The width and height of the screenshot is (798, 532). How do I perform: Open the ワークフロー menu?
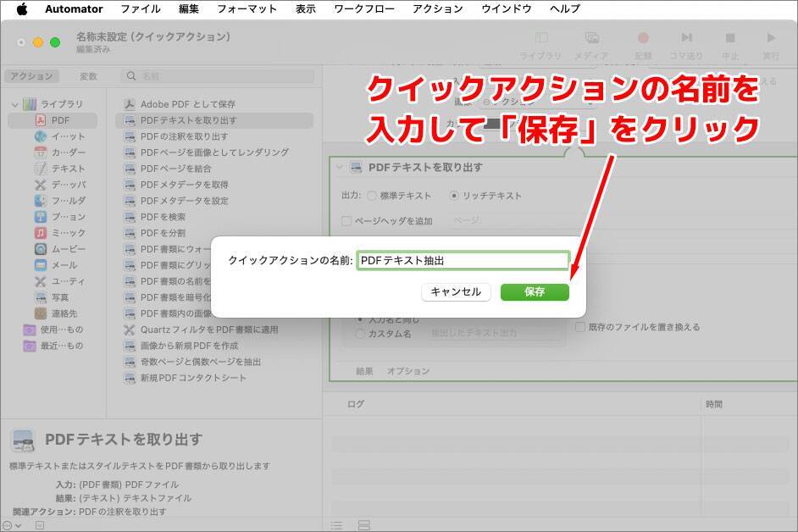(364, 8)
